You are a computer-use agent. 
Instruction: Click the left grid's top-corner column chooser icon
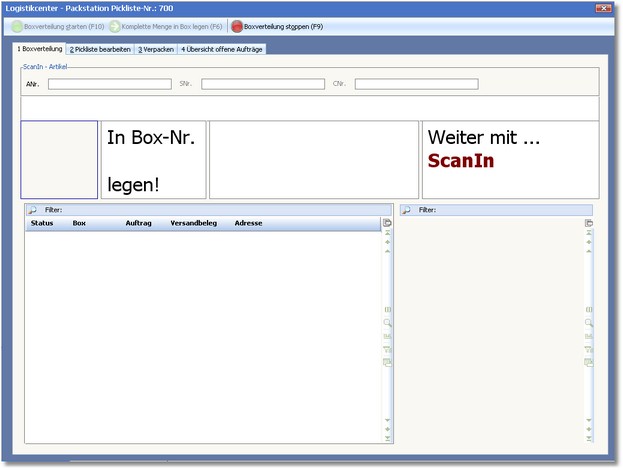click(387, 223)
